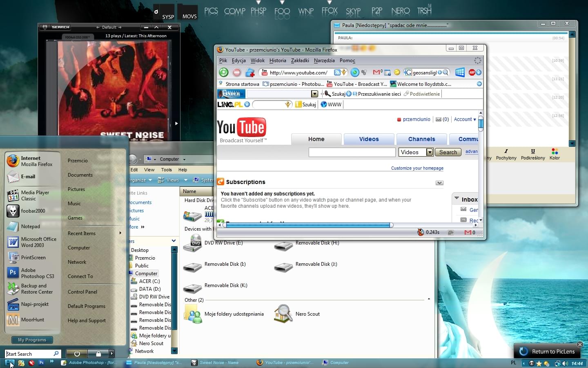Expand quick launch overflow chevron on taskbar
This screenshot has width=588, height=368.
coord(51,361)
